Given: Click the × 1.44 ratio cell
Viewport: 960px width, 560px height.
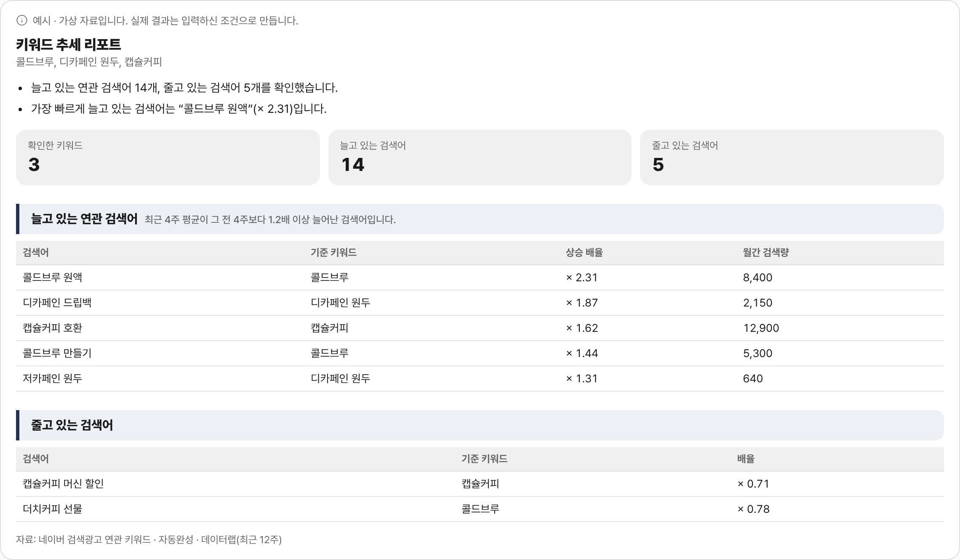Looking at the screenshot, I should [x=581, y=353].
